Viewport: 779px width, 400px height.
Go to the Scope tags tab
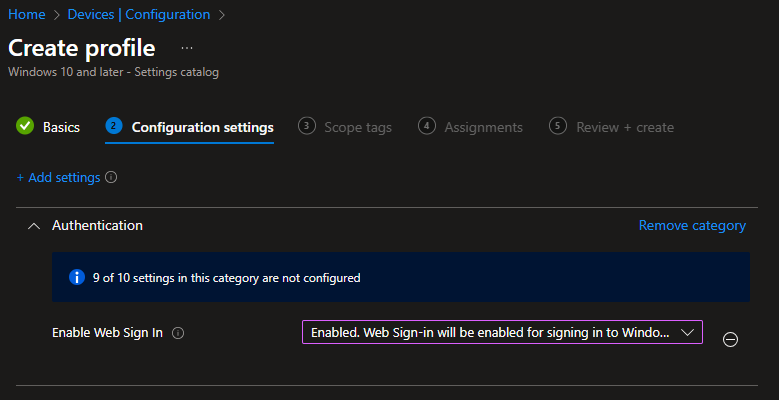click(358, 128)
